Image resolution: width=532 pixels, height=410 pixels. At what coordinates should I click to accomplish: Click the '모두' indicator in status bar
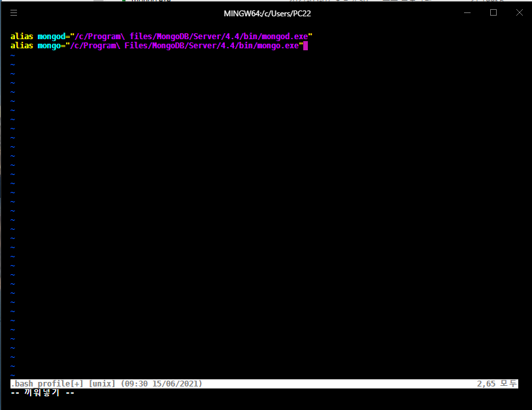(x=508, y=384)
